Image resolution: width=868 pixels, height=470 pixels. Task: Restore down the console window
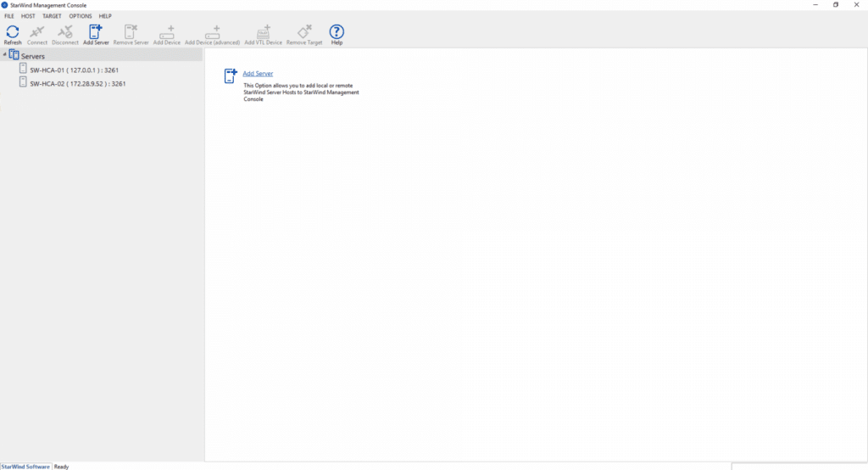[836, 5]
